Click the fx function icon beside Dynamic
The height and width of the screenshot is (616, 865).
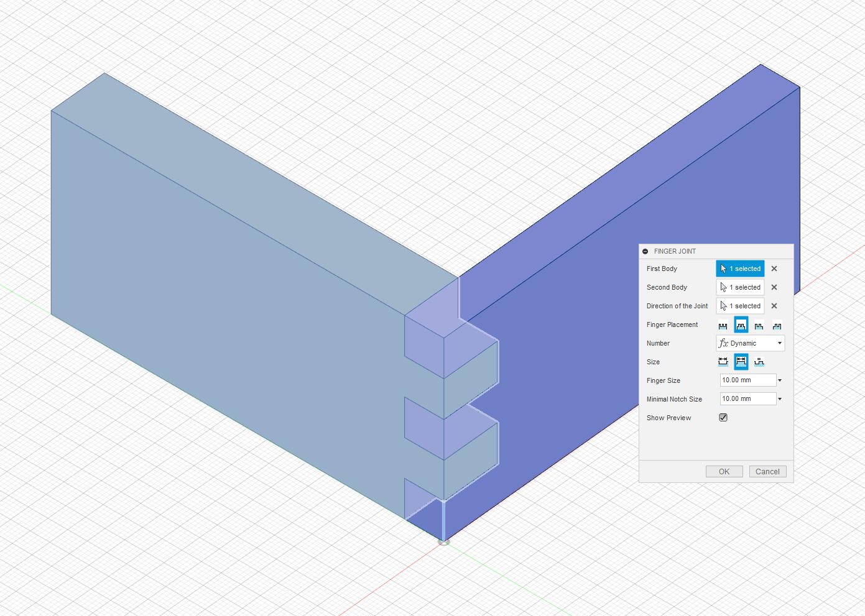pos(723,343)
